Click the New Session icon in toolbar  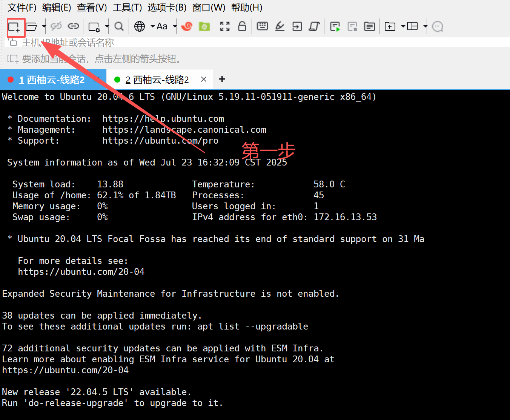(14, 27)
